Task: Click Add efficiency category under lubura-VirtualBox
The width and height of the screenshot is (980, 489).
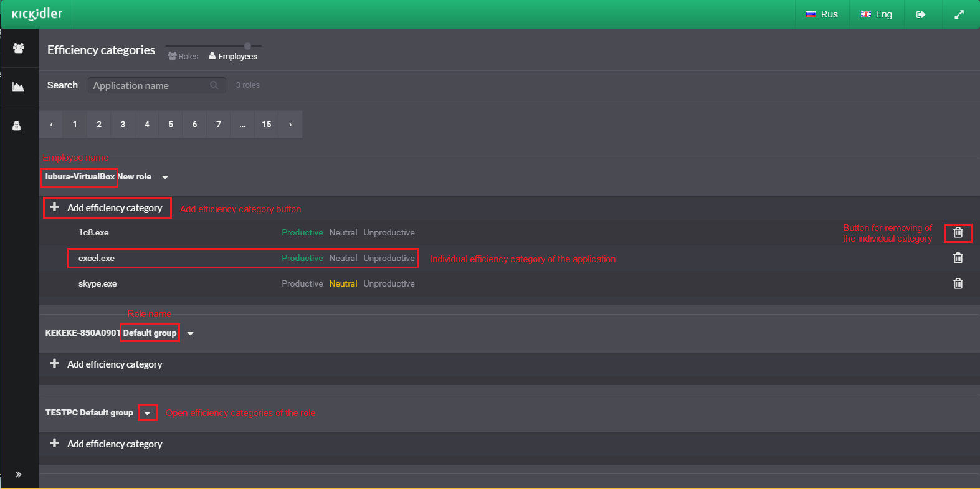Action: pyautogui.click(x=107, y=208)
